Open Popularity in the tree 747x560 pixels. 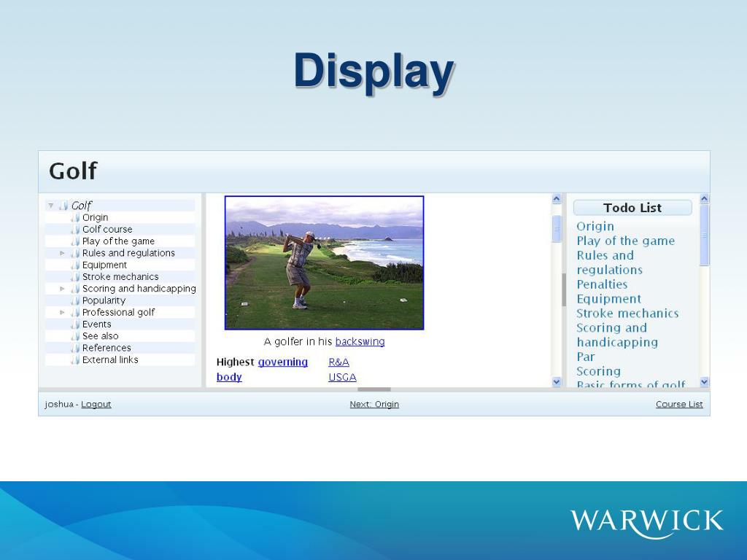pos(104,300)
